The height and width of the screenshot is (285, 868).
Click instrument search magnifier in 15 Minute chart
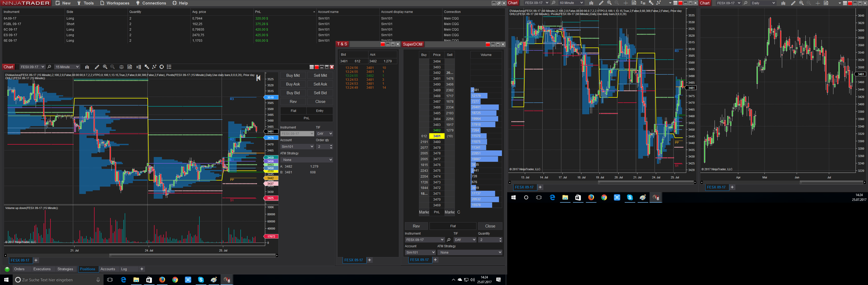click(49, 67)
